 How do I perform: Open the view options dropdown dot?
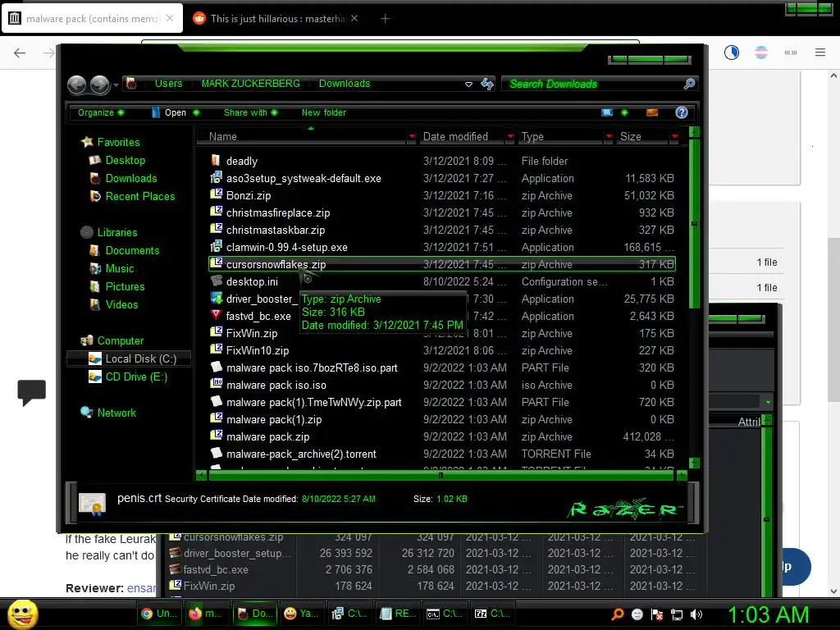[x=624, y=112]
